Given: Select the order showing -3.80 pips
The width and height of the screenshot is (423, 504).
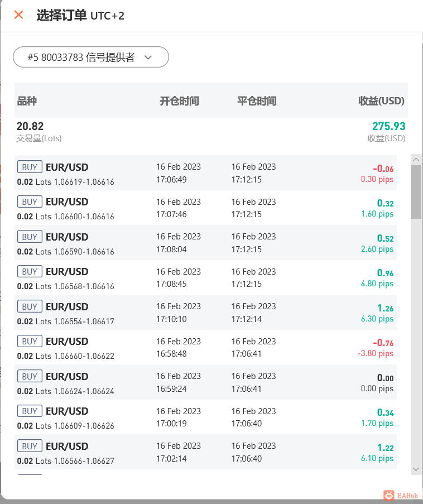Looking at the screenshot, I should coord(205,347).
